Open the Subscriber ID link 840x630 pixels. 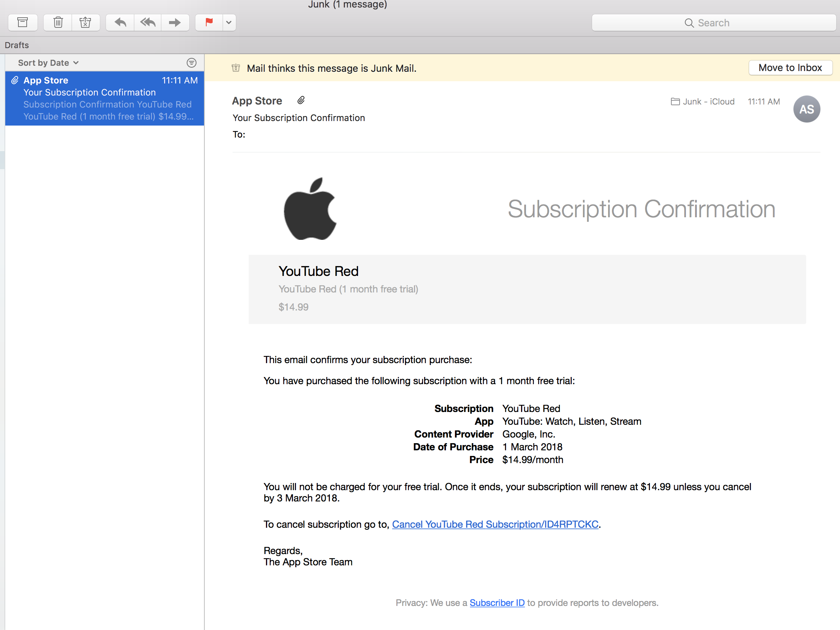click(497, 603)
